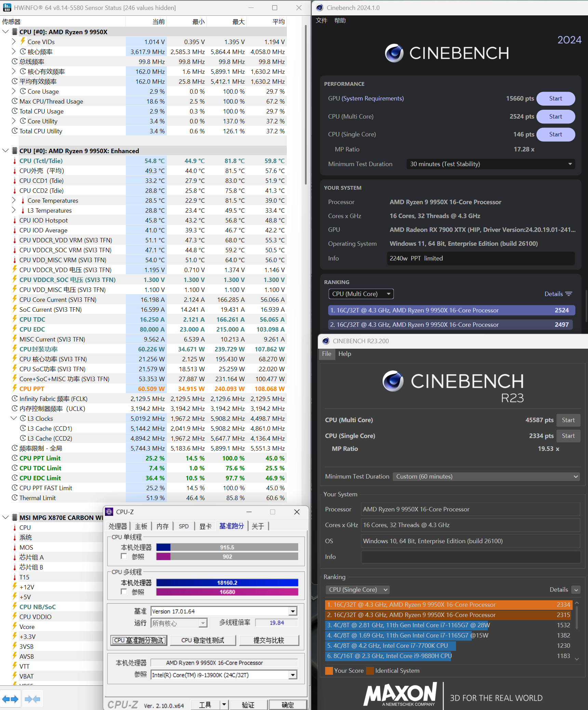
Task: Open the Help menu in Cinebench R23
Action: click(x=345, y=354)
